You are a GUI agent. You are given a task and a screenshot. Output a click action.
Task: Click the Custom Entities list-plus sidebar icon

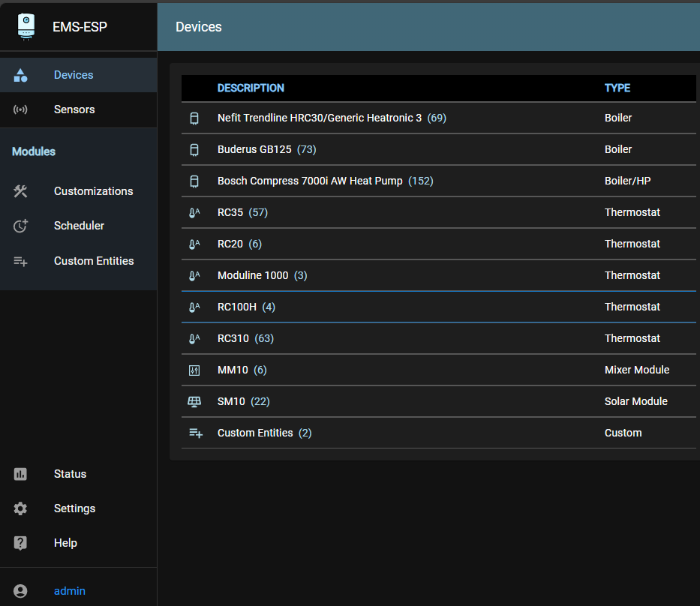coord(20,261)
